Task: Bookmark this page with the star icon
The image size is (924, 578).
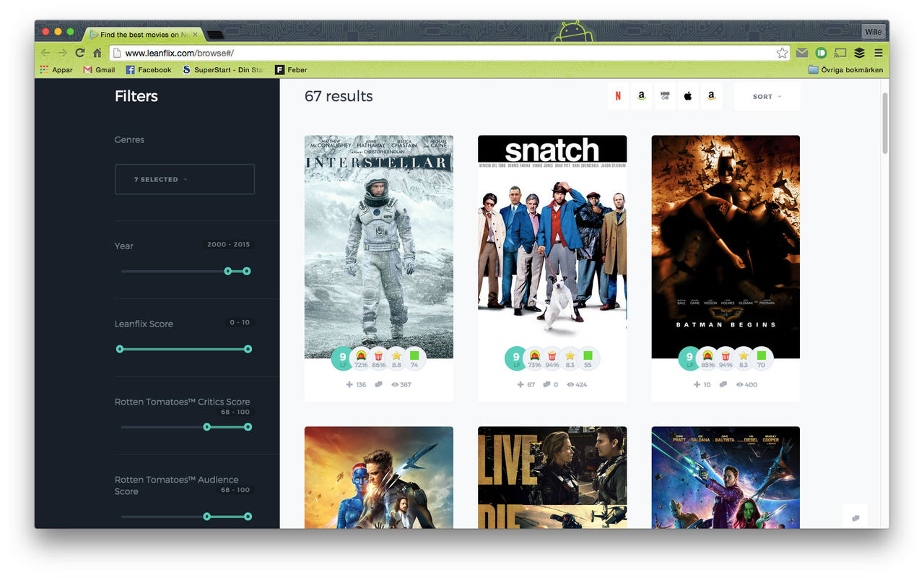Action: 782,53
